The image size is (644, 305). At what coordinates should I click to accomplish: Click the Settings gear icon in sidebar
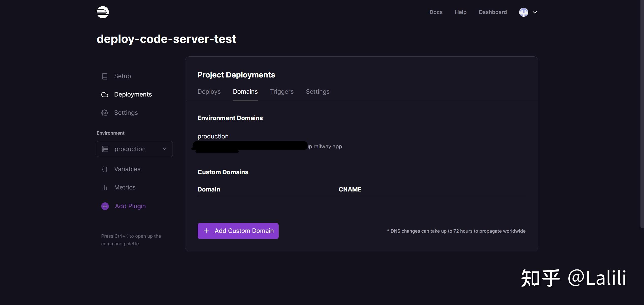[x=105, y=113]
